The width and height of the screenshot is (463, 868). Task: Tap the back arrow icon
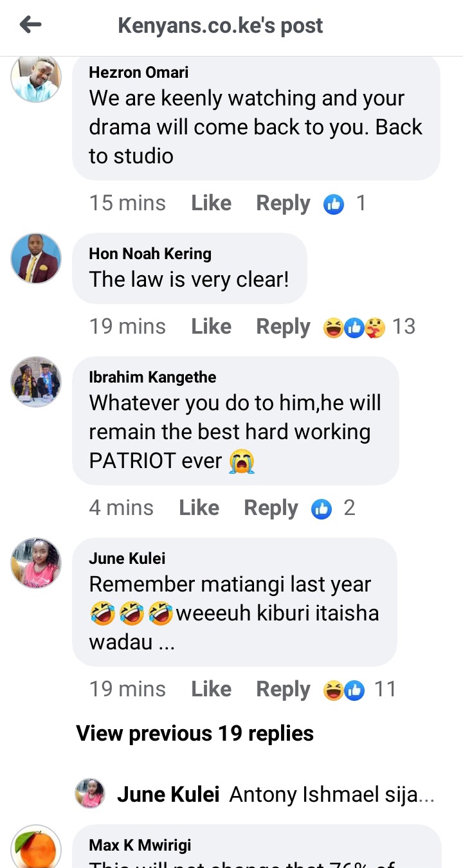point(30,25)
